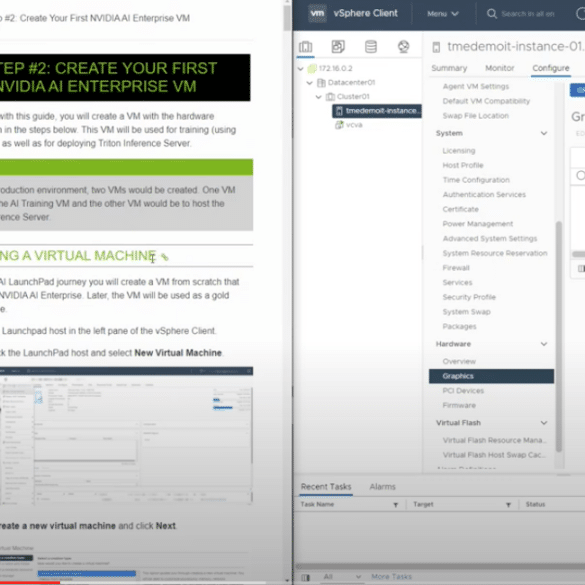
Task: Filter the Target column
Action: 508,505
